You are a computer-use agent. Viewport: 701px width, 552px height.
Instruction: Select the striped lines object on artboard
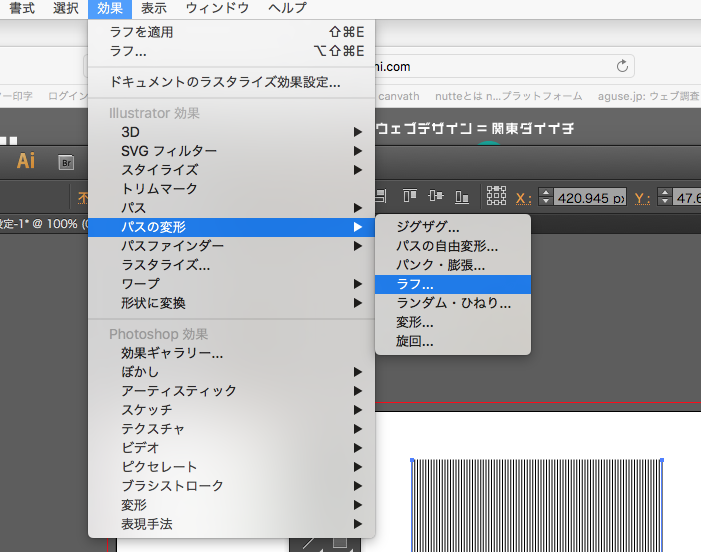537,505
